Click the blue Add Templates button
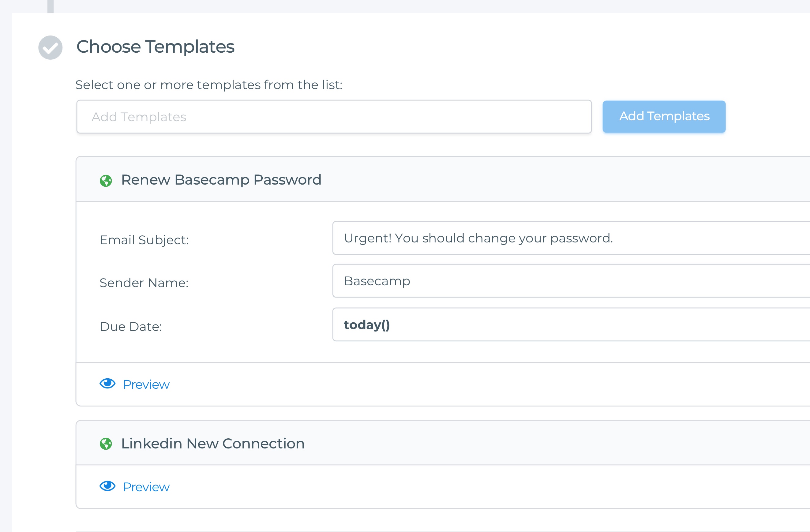 [664, 116]
